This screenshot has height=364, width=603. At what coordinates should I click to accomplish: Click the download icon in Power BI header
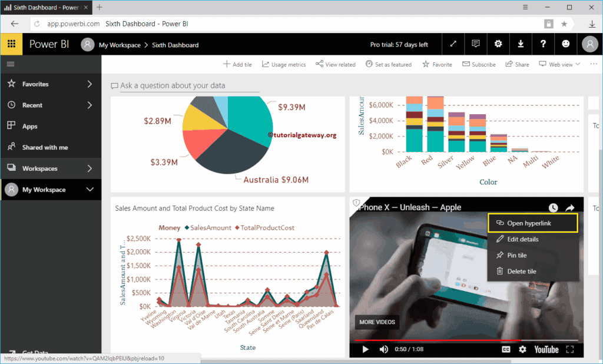521,44
